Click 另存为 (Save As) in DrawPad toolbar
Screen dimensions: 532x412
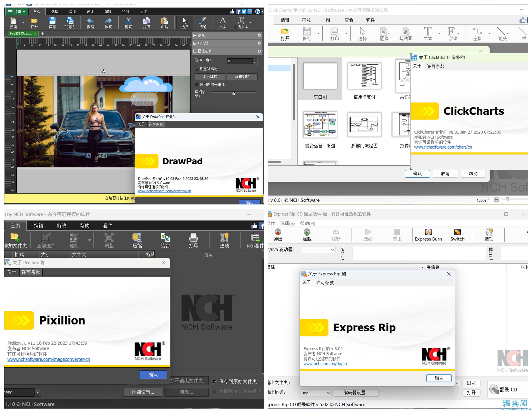click(x=70, y=23)
